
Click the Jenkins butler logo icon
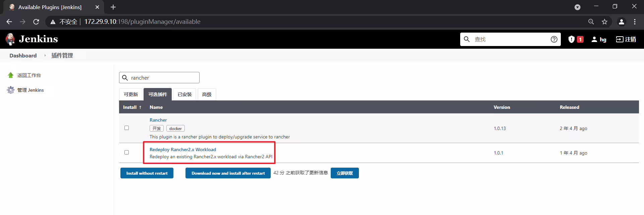click(10, 39)
